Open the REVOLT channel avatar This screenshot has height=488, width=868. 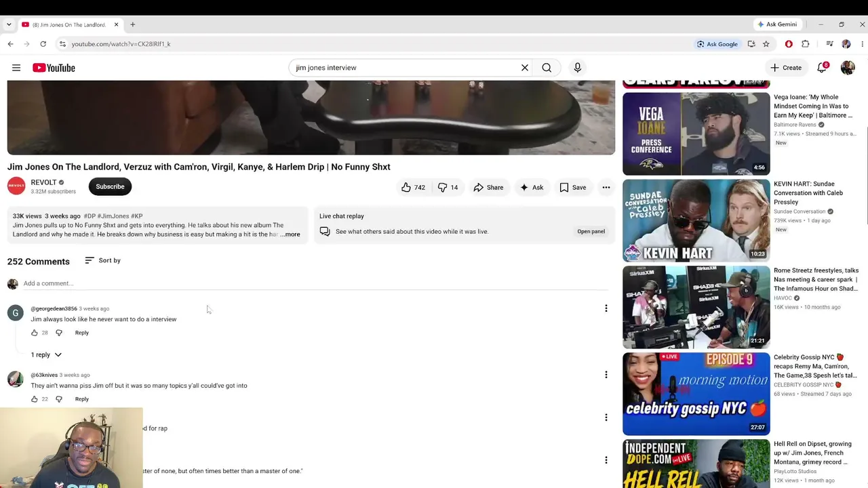pyautogui.click(x=16, y=186)
